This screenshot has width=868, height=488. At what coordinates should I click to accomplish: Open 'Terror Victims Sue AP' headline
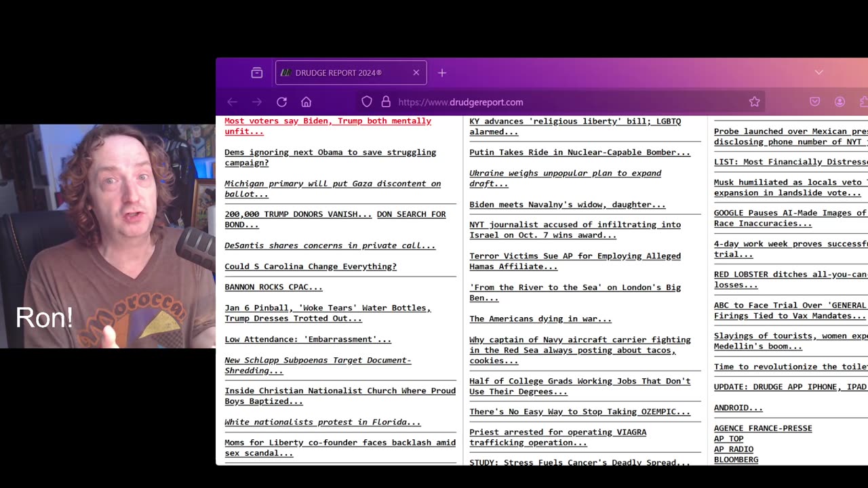[x=575, y=261]
